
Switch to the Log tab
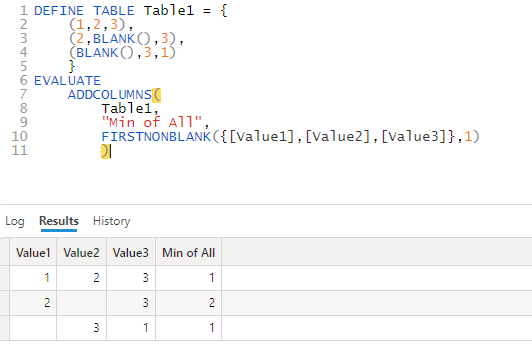click(15, 221)
